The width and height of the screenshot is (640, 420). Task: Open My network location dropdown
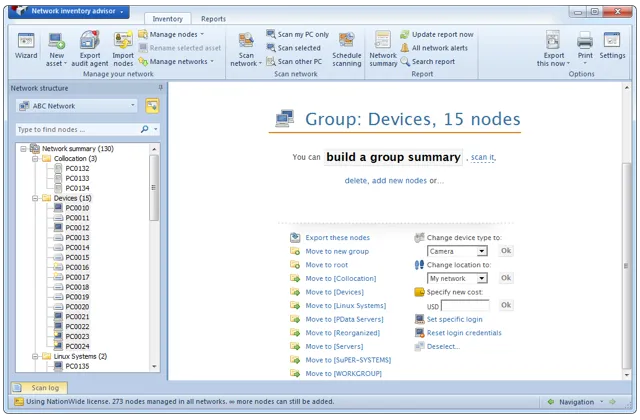[482, 278]
